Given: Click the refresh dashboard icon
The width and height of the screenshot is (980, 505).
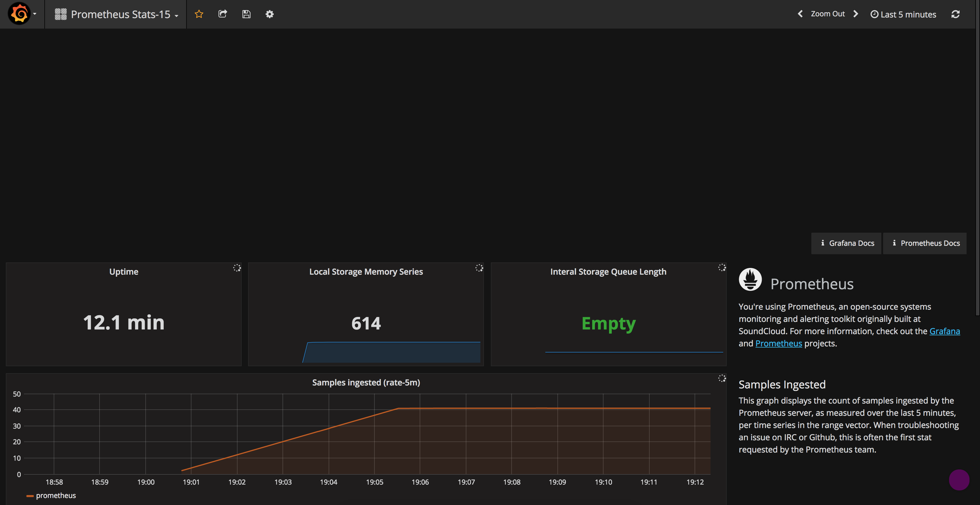Looking at the screenshot, I should point(955,14).
